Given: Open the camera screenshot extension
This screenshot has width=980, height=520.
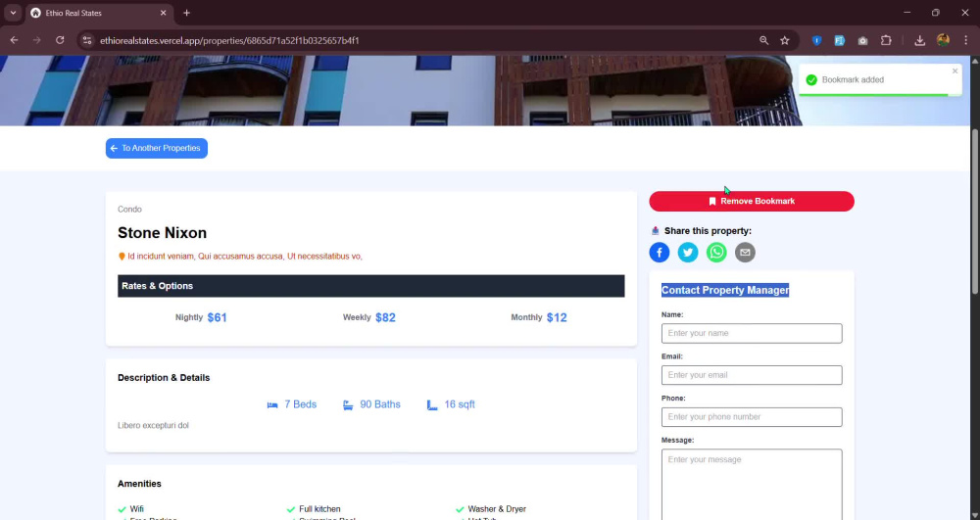Looking at the screenshot, I should pyautogui.click(x=862, y=40).
